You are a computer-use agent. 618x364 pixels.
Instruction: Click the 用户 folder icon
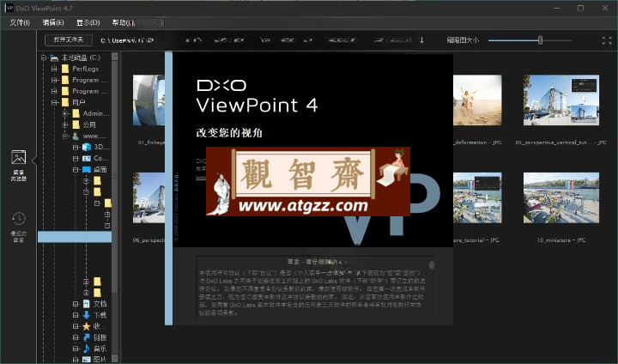(65, 102)
